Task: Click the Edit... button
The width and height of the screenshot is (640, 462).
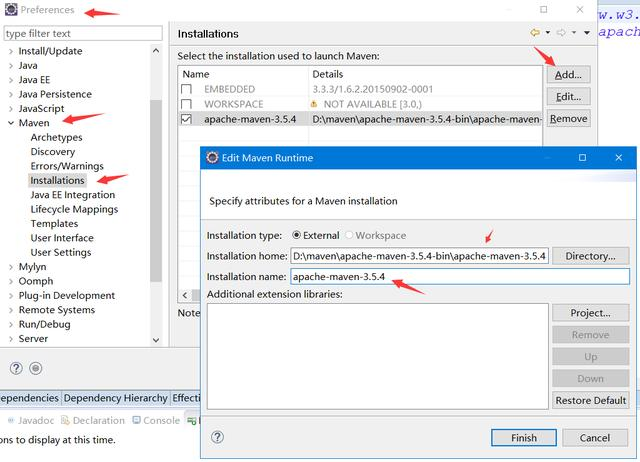Action: click(568, 97)
